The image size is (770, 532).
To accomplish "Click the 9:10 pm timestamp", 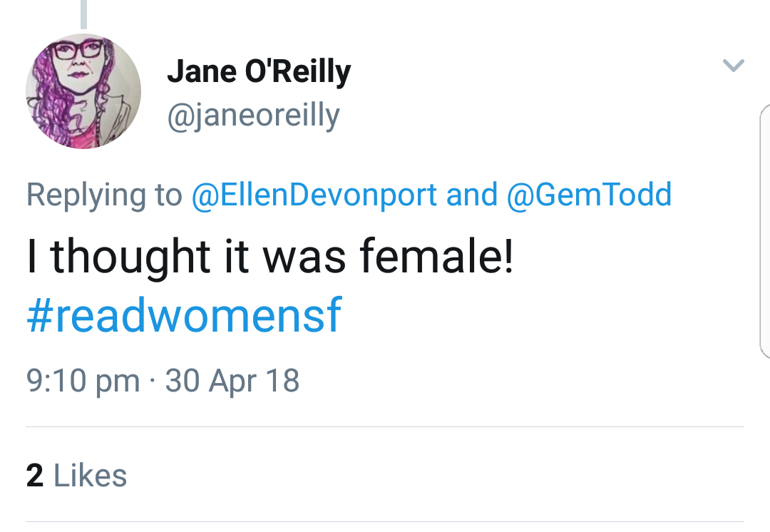I will click(83, 381).
